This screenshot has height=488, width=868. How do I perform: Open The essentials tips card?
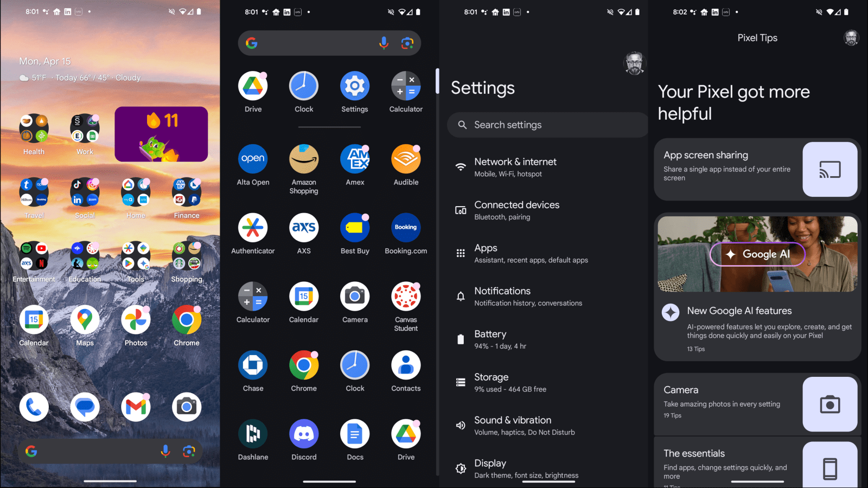(x=757, y=463)
